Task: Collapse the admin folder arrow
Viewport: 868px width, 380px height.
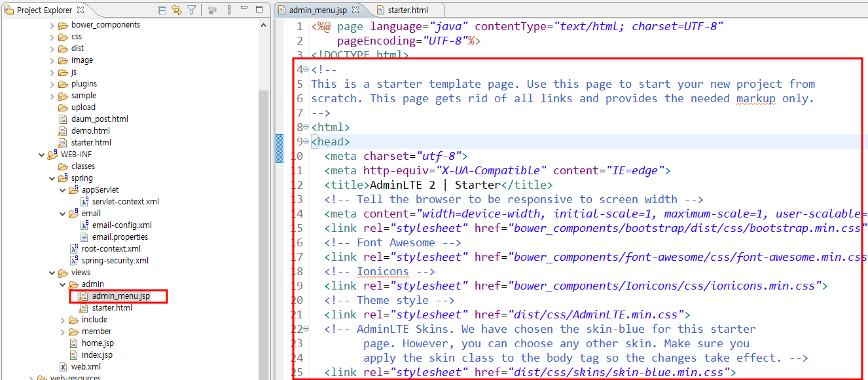Action: click(63, 284)
